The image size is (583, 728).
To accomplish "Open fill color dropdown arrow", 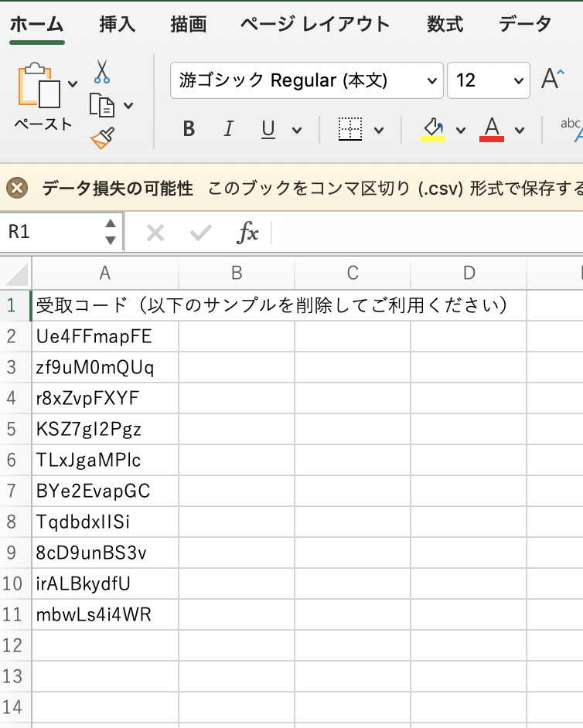I will pyautogui.click(x=461, y=131).
